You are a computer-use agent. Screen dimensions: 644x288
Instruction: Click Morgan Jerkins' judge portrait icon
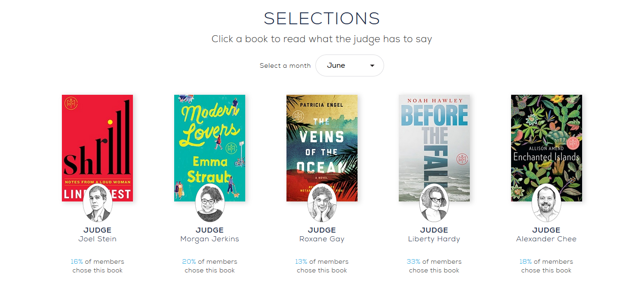[x=210, y=203]
